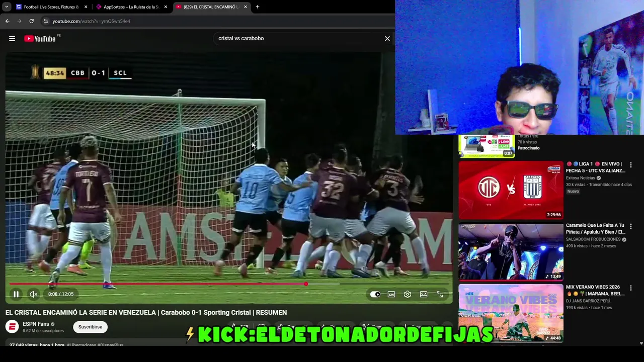Go to the YouTube home logo
This screenshot has width=644, height=362.
[x=40, y=39]
